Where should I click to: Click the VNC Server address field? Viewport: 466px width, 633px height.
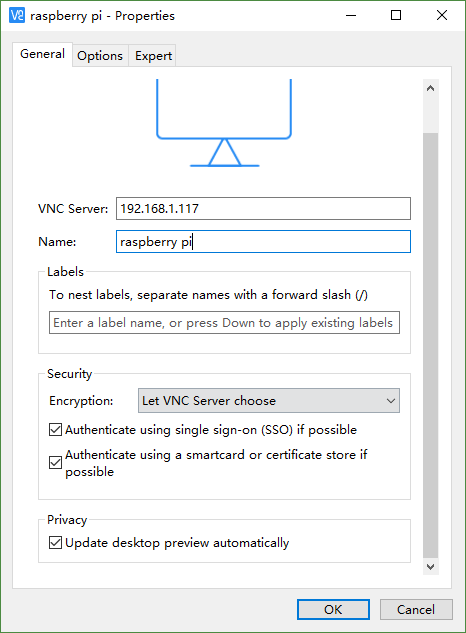(263, 208)
